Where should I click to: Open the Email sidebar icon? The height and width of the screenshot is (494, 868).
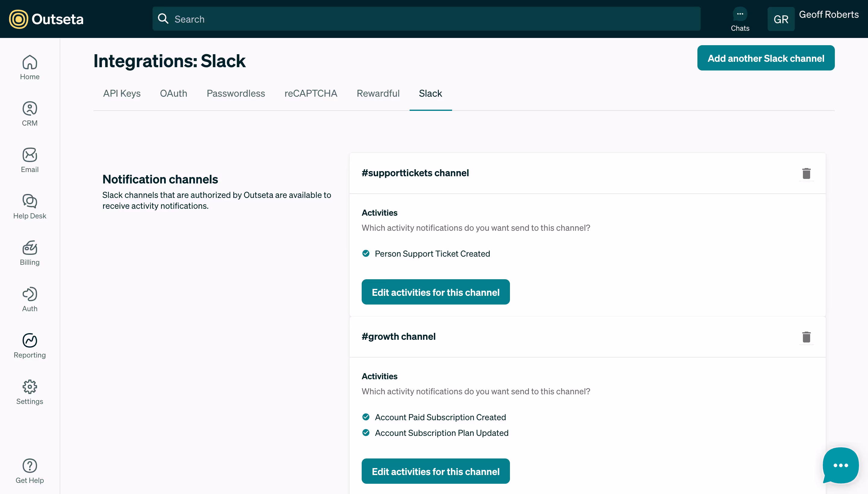(x=30, y=160)
